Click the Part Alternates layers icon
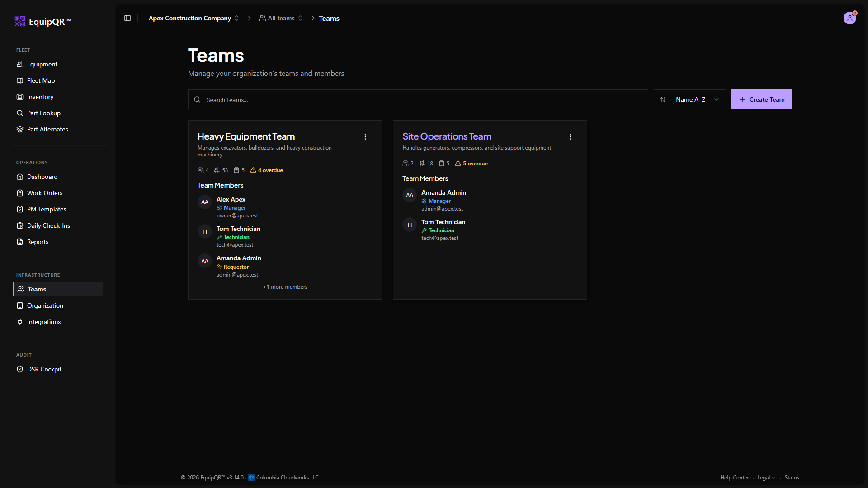Viewport: 868px width, 488px height. coord(20,129)
